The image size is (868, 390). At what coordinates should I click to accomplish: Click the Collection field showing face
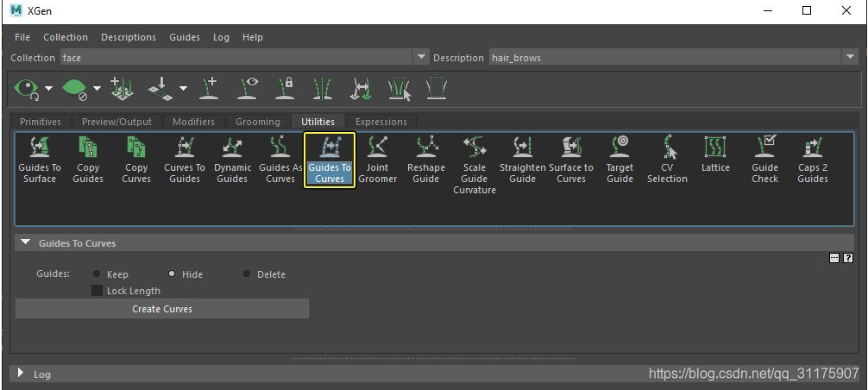236,58
